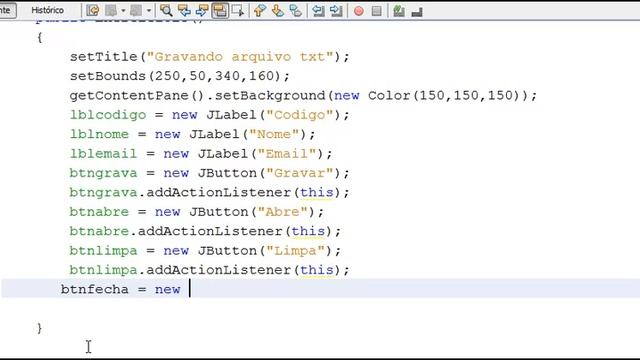The width and height of the screenshot is (640, 360).
Task: Click the opening brace below the constructor
Action: [x=39, y=38]
